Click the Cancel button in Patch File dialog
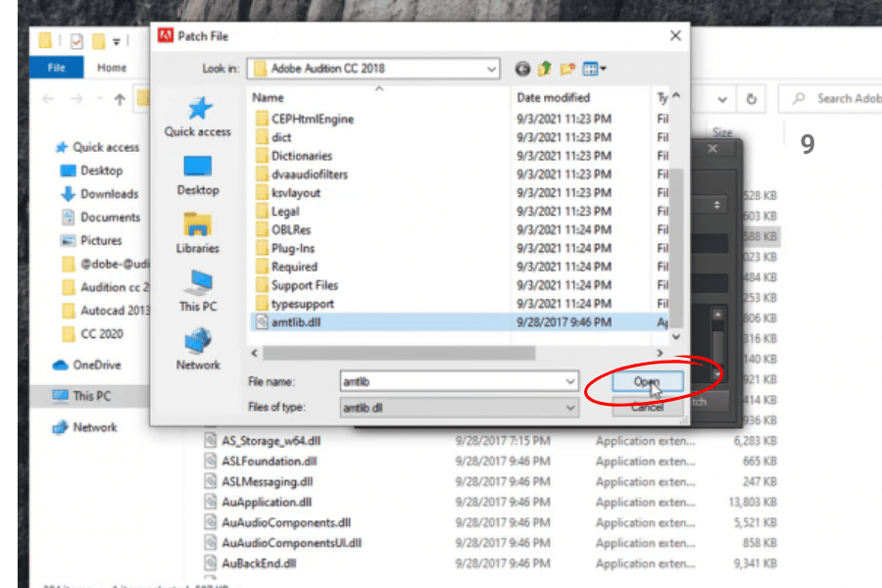The image size is (882, 588). (x=647, y=408)
